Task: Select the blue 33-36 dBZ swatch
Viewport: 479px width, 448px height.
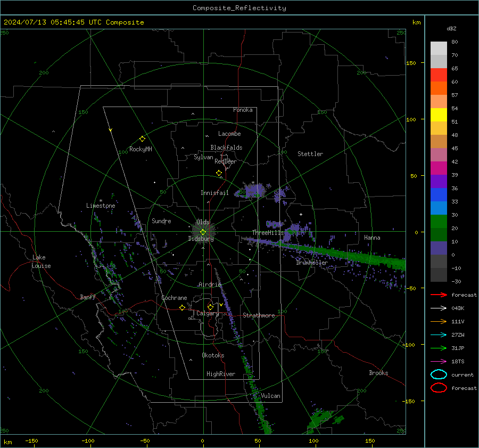Action: pos(439,195)
